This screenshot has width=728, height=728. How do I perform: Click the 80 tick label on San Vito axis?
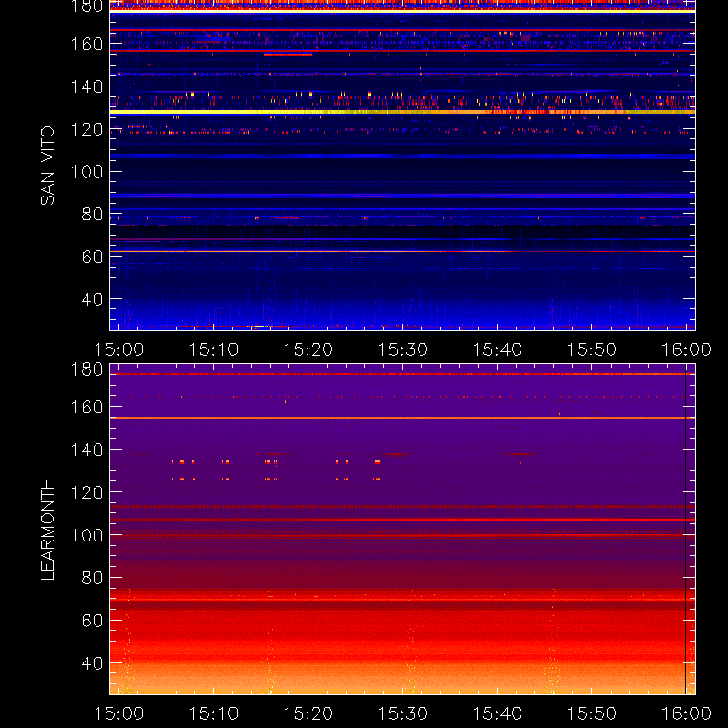tap(92, 214)
